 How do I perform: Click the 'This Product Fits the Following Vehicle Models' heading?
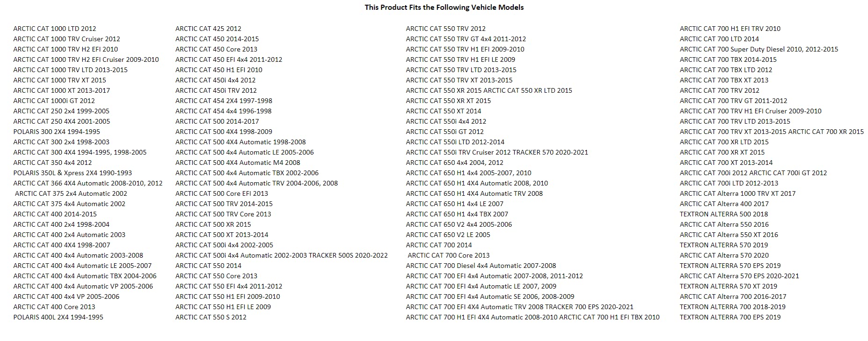(x=444, y=7)
